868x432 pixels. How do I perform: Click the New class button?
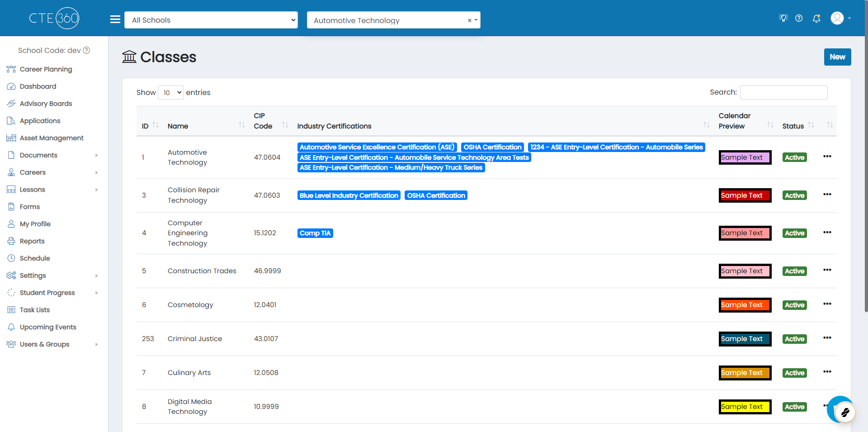point(837,57)
